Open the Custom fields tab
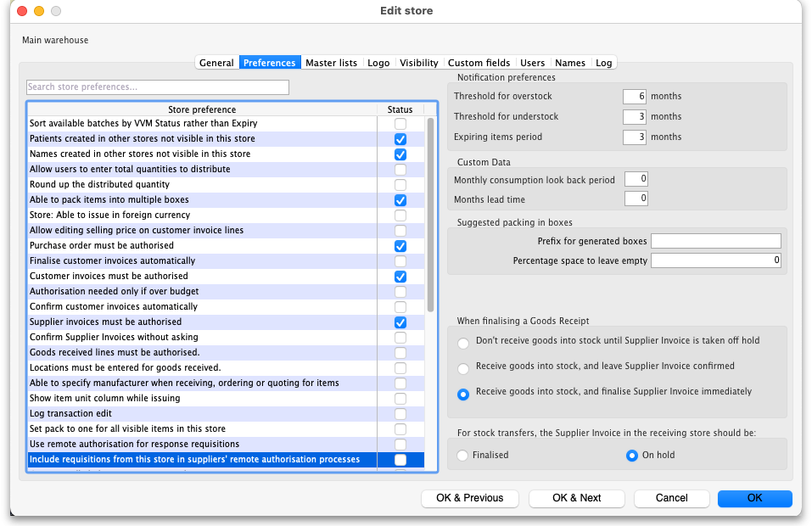The height and width of the screenshot is (526, 812). pyautogui.click(x=479, y=63)
